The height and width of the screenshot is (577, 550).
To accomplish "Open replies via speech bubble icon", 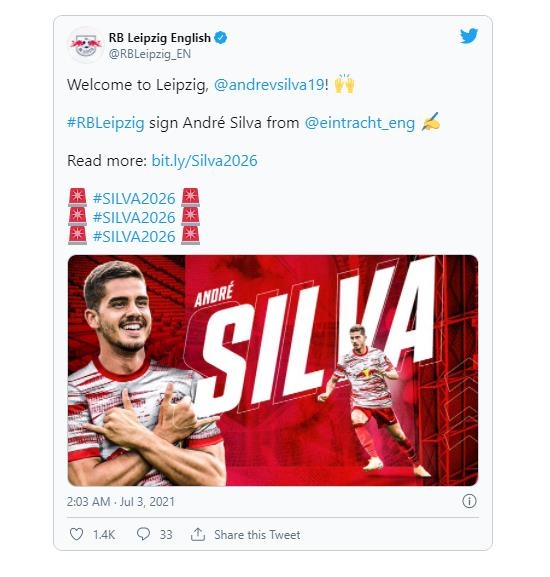I will pyautogui.click(x=143, y=534).
